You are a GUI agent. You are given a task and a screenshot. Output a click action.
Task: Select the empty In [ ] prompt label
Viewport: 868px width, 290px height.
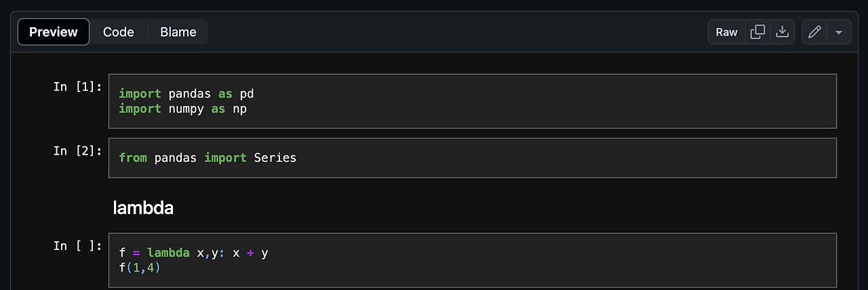(78, 246)
